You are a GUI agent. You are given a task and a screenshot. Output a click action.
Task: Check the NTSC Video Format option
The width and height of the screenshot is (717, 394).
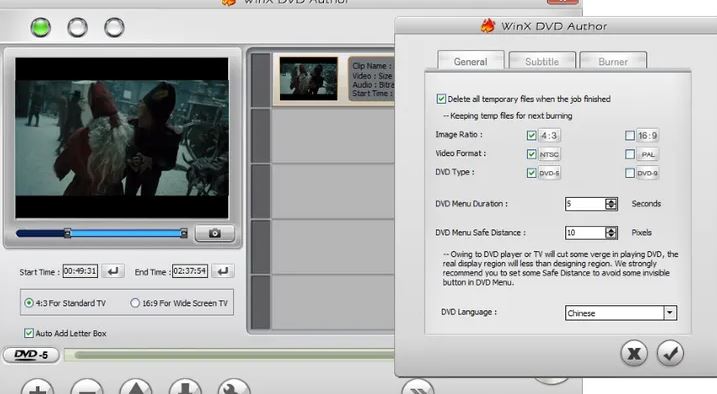tap(531, 154)
